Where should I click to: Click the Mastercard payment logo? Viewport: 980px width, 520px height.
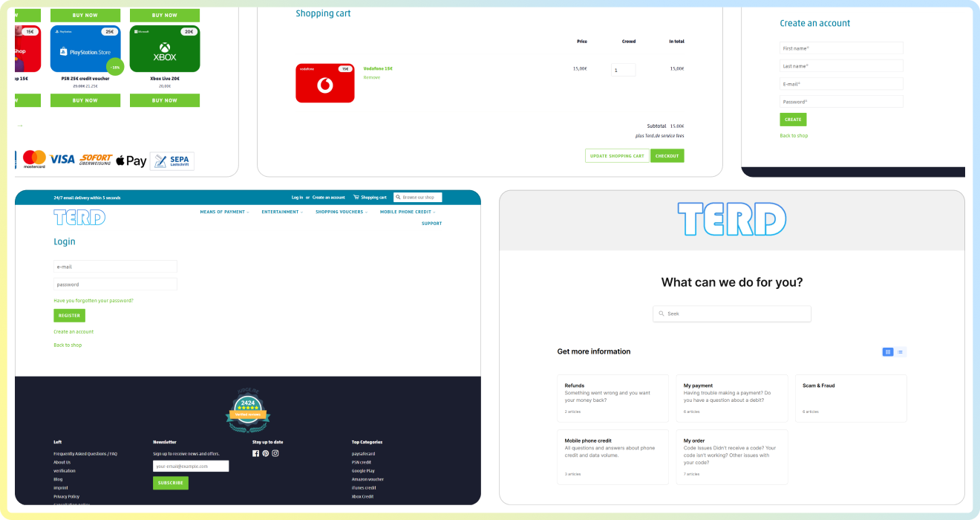click(x=34, y=160)
